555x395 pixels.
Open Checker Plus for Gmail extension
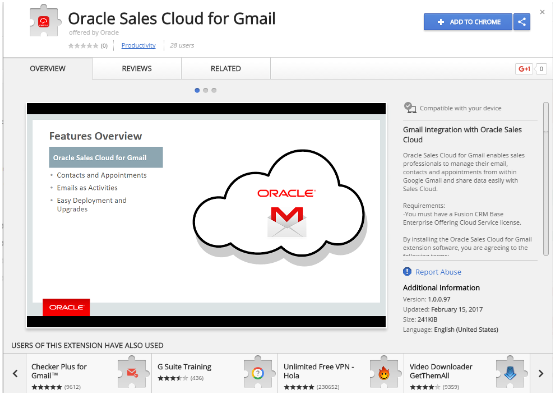click(88, 374)
